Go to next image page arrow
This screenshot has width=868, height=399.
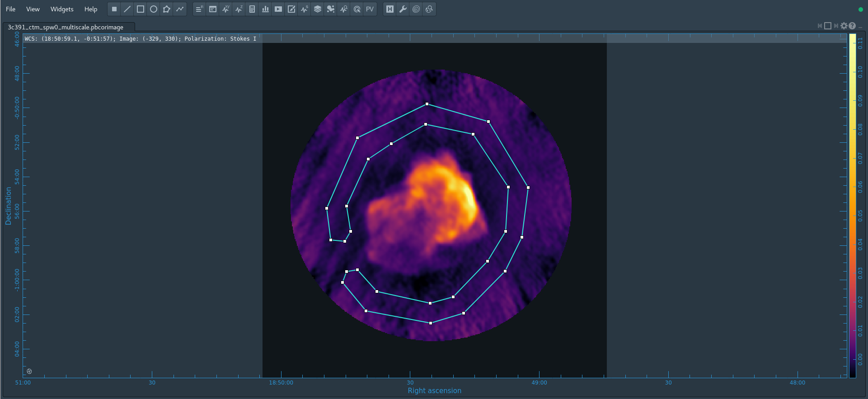(x=836, y=26)
